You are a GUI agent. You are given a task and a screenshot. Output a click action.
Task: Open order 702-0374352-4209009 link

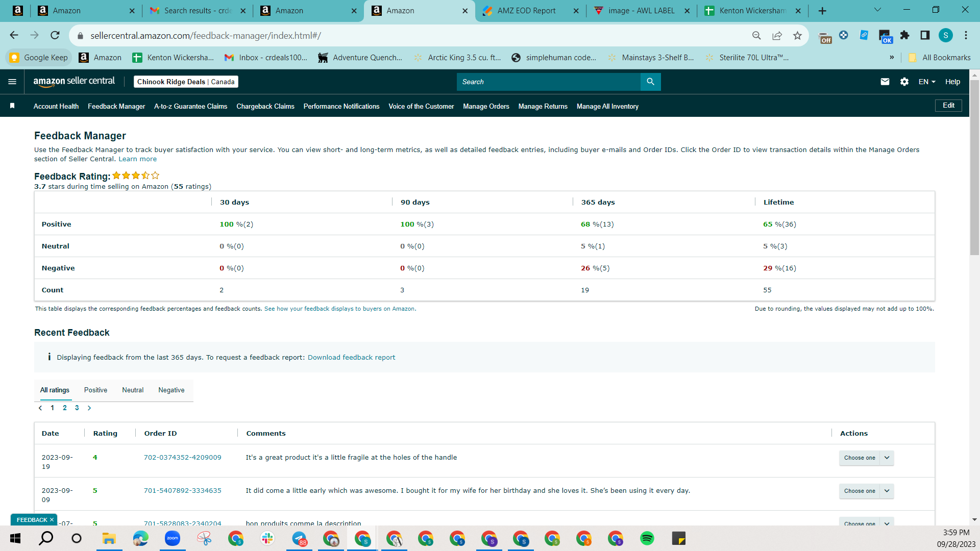pos(183,457)
